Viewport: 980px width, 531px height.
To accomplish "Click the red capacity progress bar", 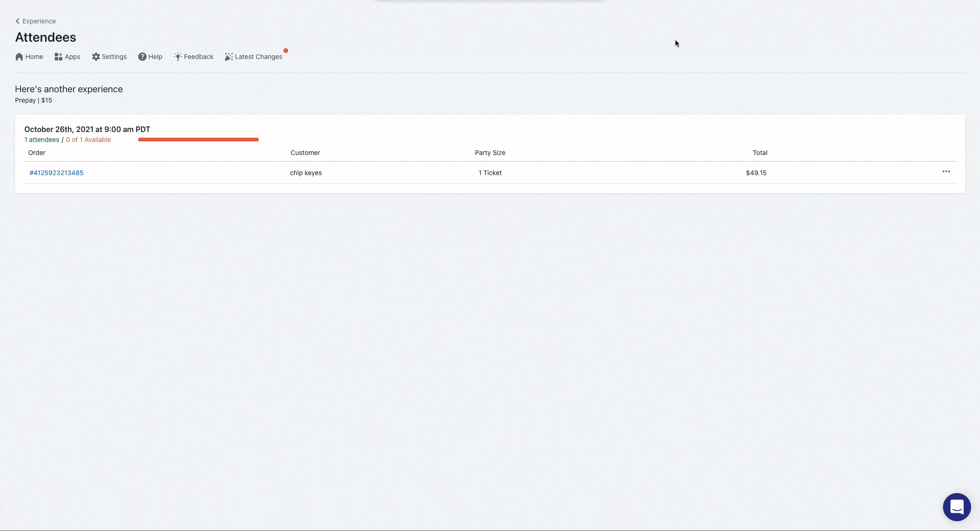I will point(198,140).
